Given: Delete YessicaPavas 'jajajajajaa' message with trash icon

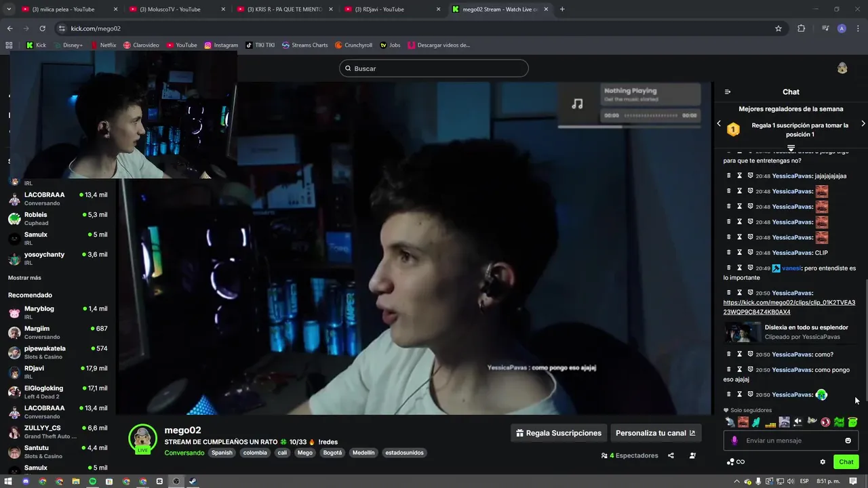Looking at the screenshot, I should (729, 176).
